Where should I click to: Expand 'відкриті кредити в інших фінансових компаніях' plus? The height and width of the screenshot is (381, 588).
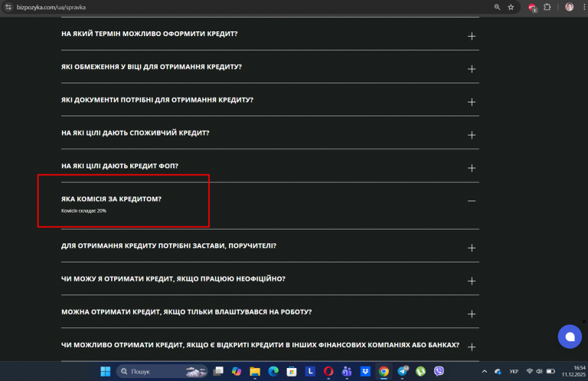tap(472, 347)
